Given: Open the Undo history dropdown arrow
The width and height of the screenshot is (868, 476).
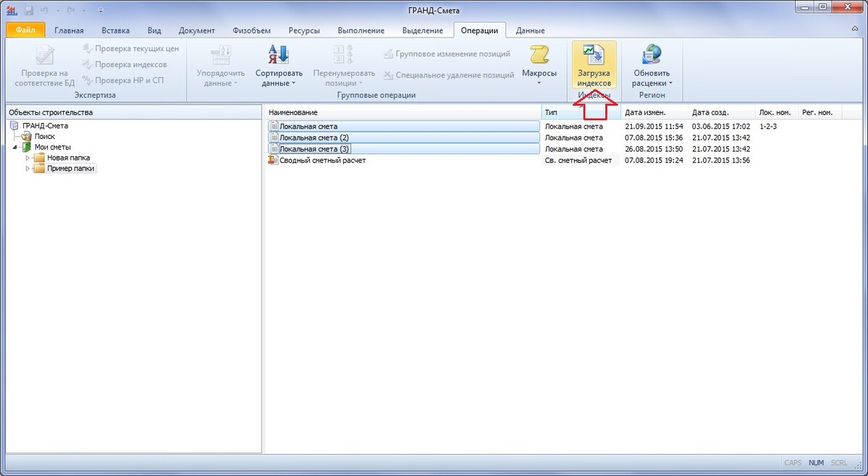Looking at the screenshot, I should pyautogui.click(x=57, y=11).
